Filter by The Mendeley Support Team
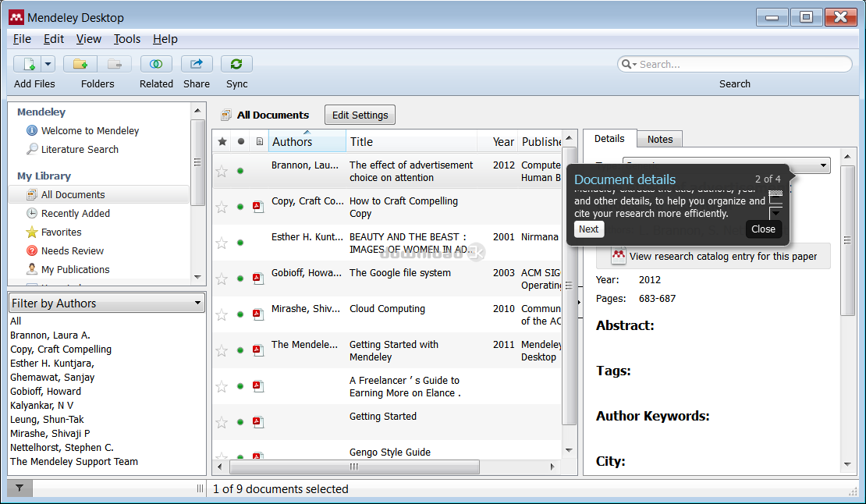Viewport: 866px width, 504px height. (x=74, y=462)
